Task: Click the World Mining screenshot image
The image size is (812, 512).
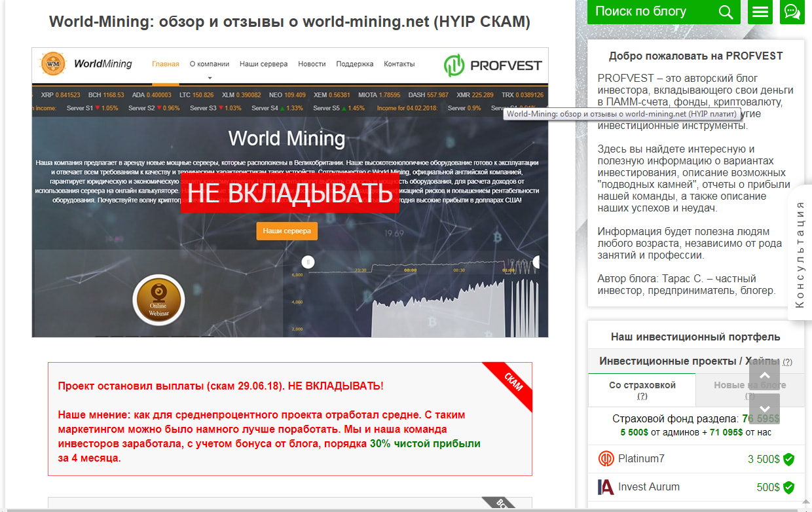Action: point(290,192)
